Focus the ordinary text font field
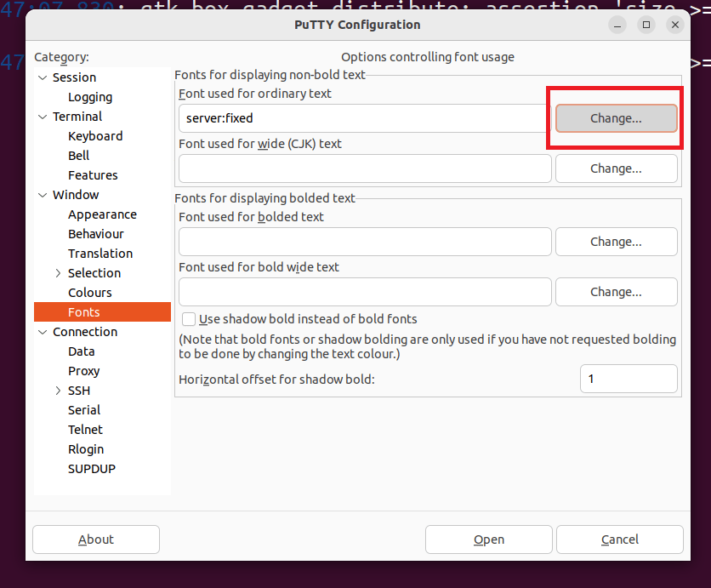This screenshot has height=588, width=711. [365, 118]
